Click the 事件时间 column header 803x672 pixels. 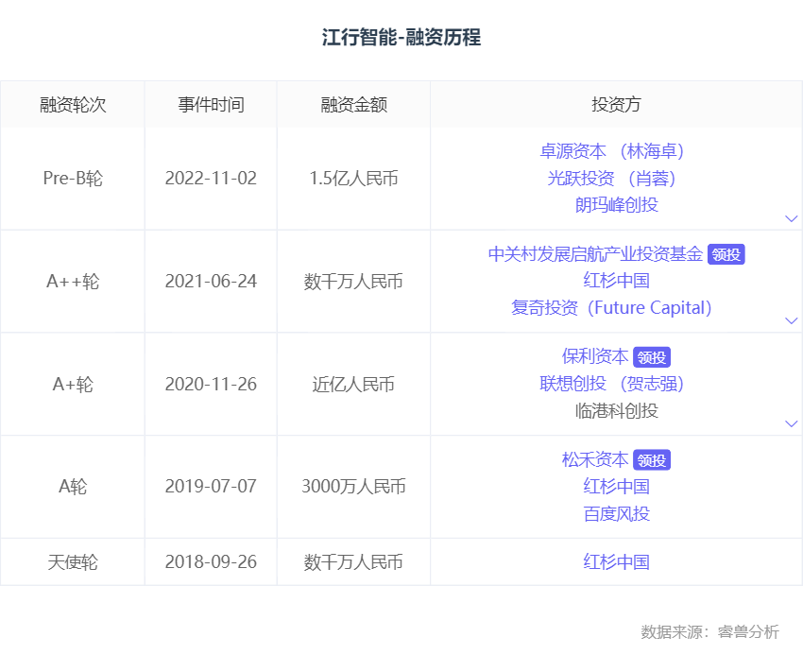211,105
